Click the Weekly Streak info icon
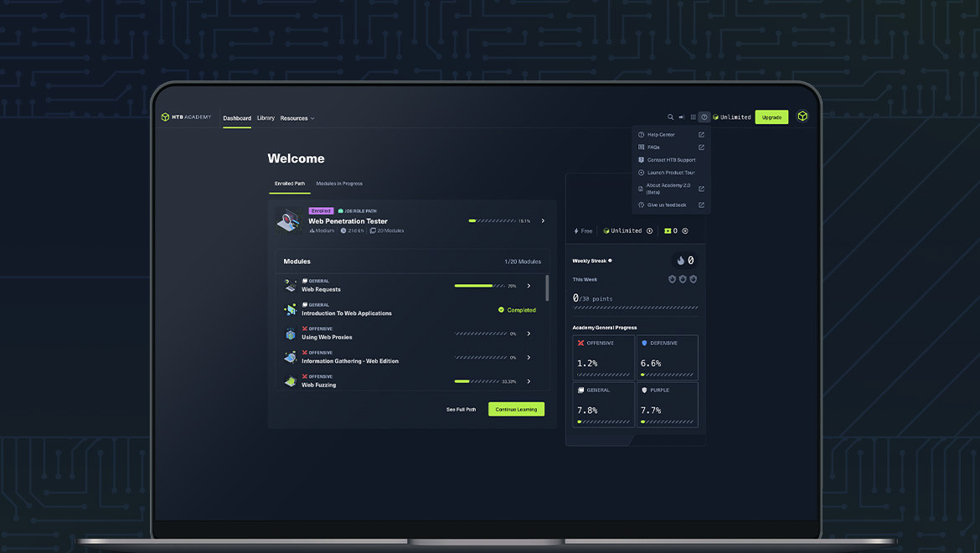 610,261
